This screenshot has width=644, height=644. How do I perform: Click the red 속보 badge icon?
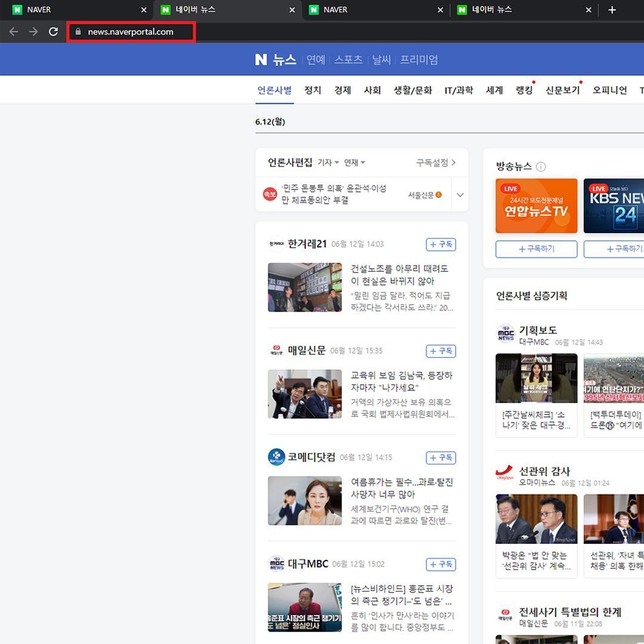point(270,194)
